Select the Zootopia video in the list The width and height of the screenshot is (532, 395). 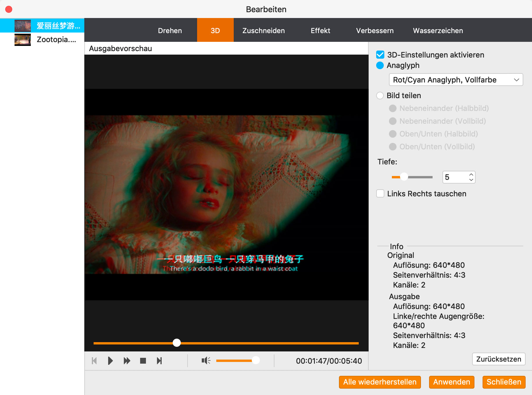42,39
